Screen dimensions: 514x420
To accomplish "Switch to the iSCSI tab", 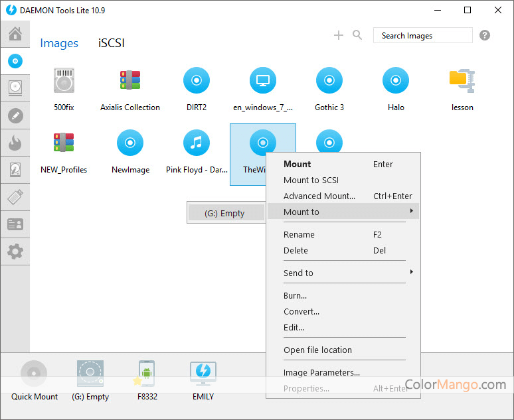I will click(x=111, y=43).
